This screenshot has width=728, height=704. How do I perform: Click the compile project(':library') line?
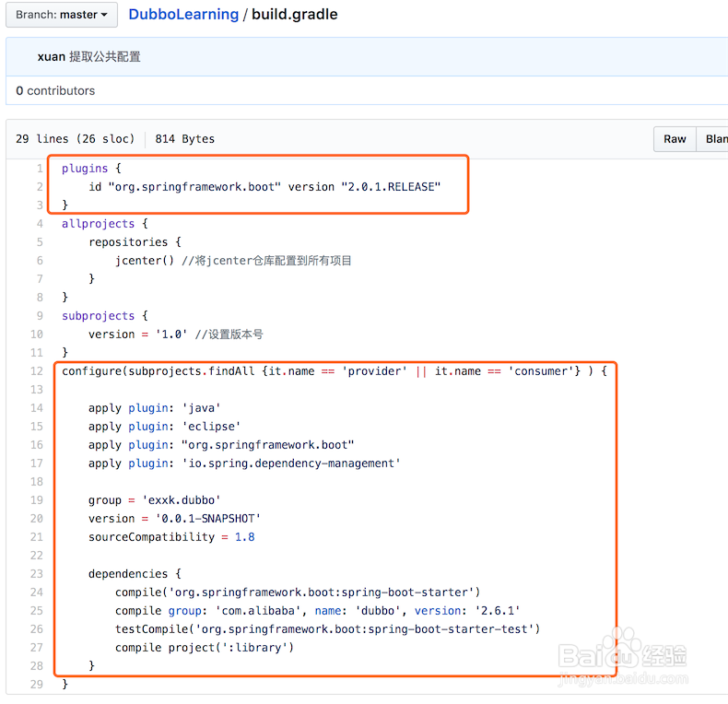pyautogui.click(x=205, y=648)
